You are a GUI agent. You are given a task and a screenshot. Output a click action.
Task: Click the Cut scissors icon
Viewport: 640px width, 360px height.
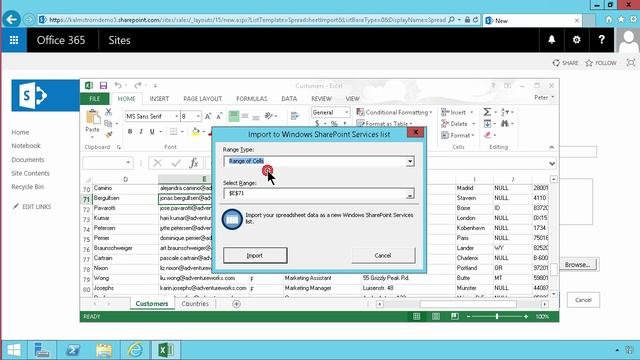[x=108, y=112]
